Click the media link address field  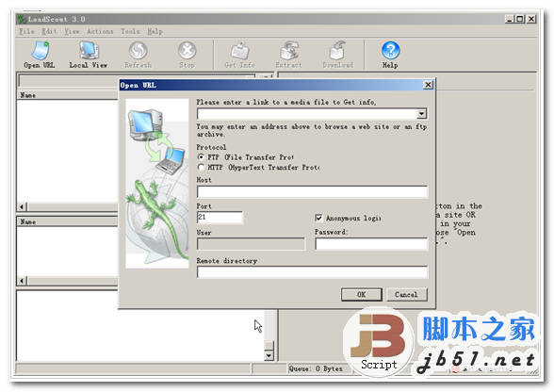(307, 114)
